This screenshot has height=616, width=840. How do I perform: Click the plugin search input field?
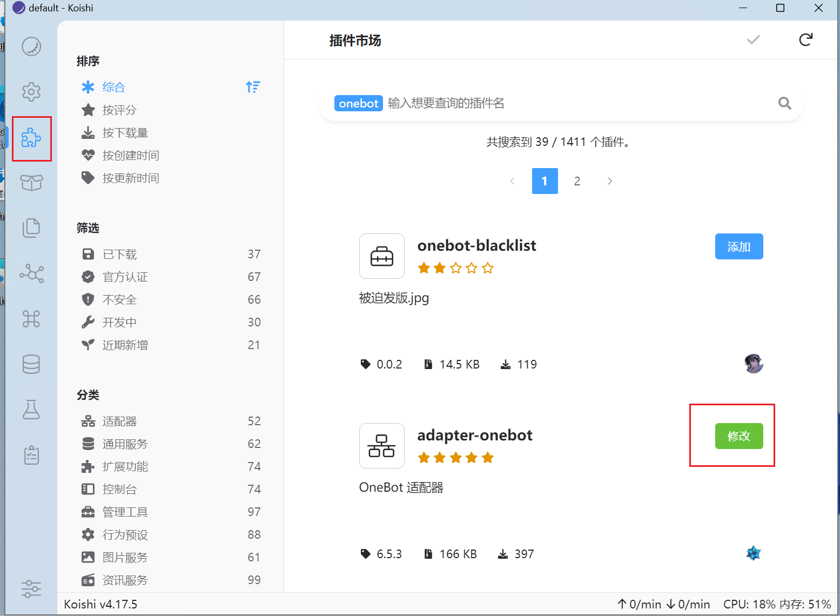pos(578,103)
